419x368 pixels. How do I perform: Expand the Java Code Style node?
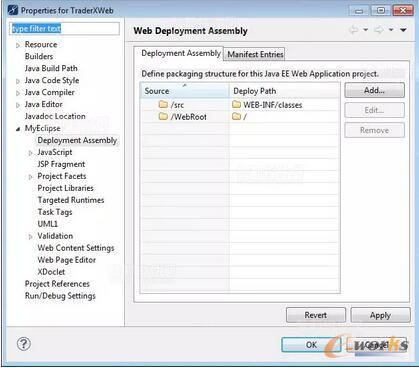click(x=18, y=81)
